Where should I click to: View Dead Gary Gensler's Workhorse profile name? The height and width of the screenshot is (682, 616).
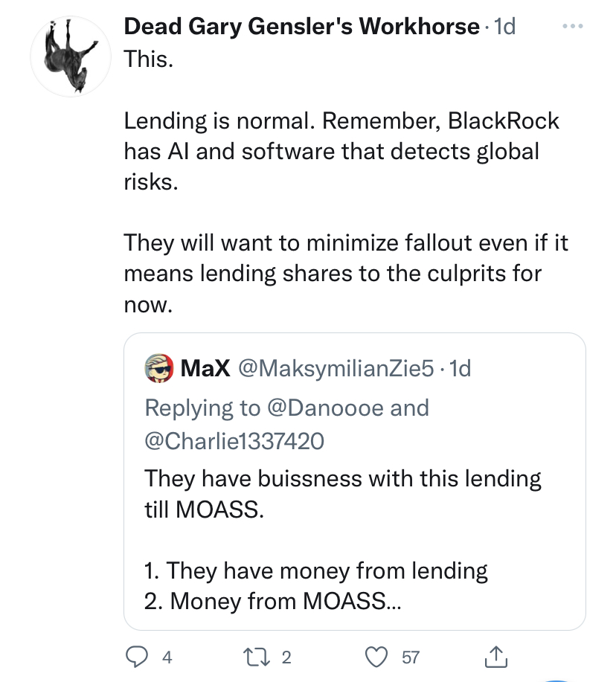(x=301, y=27)
